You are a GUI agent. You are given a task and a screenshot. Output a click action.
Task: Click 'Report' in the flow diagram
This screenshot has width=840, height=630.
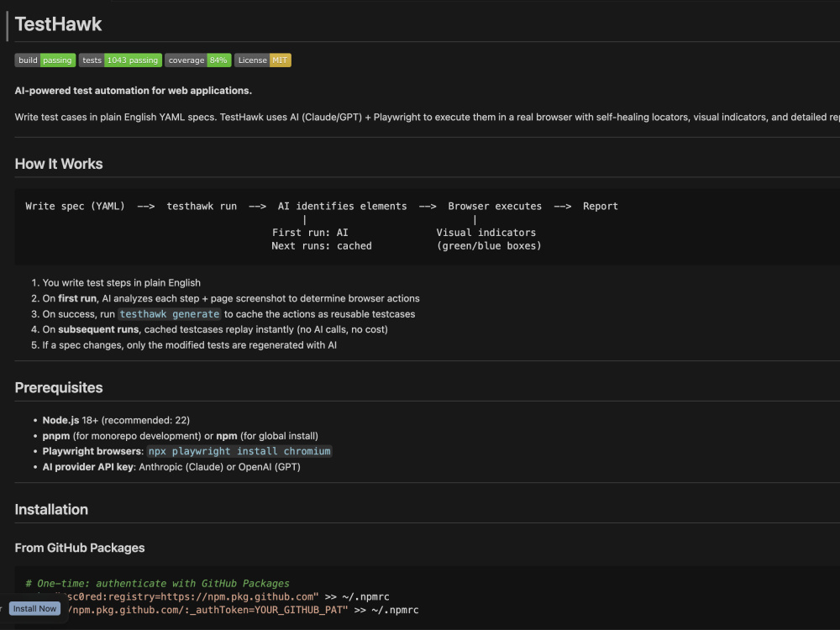(x=601, y=207)
